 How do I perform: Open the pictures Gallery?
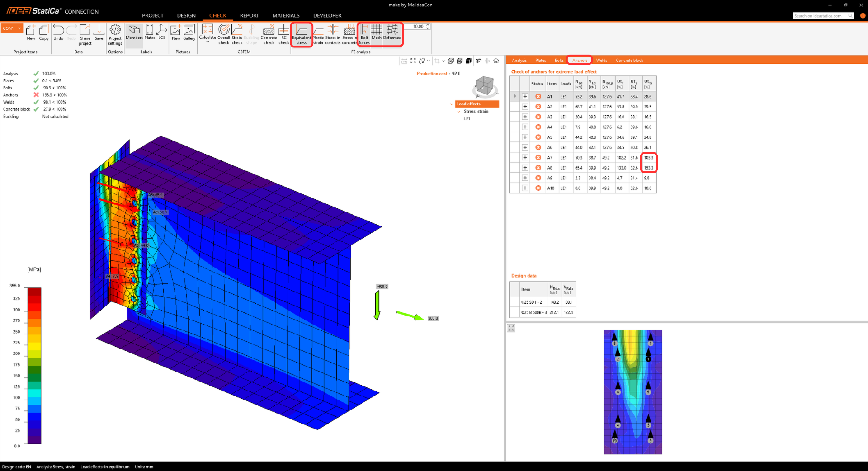click(189, 33)
